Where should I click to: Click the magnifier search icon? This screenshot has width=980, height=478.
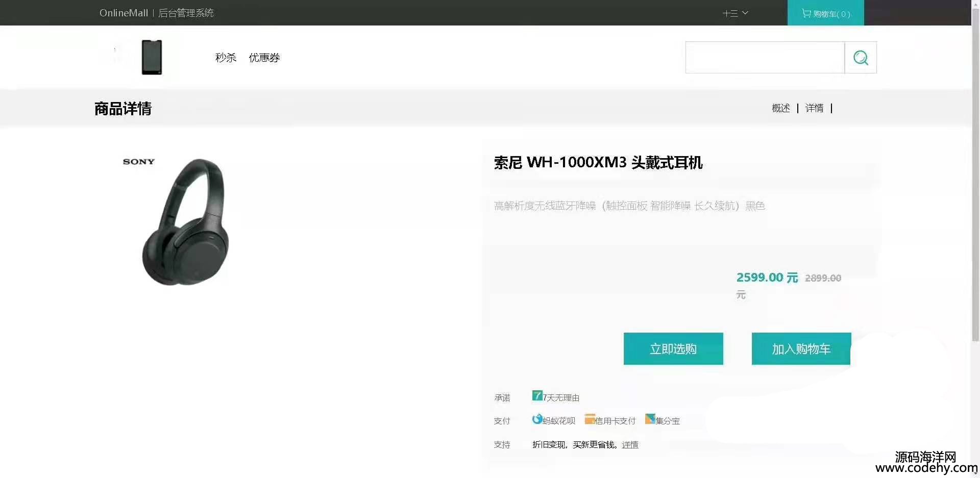861,58
